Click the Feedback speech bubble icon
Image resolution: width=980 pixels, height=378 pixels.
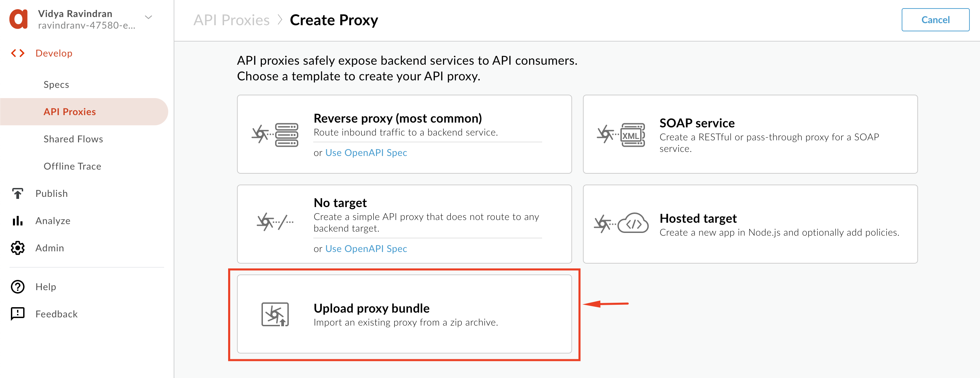(17, 314)
